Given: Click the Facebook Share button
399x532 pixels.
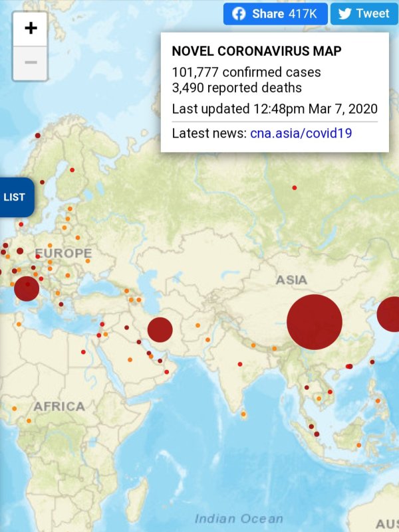Looking at the screenshot, I should pyautogui.click(x=275, y=13).
